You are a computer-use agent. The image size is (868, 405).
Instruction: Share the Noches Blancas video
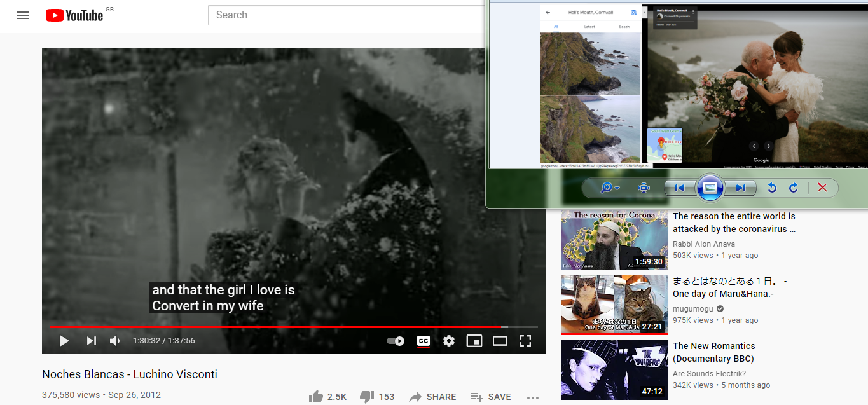coord(432,397)
